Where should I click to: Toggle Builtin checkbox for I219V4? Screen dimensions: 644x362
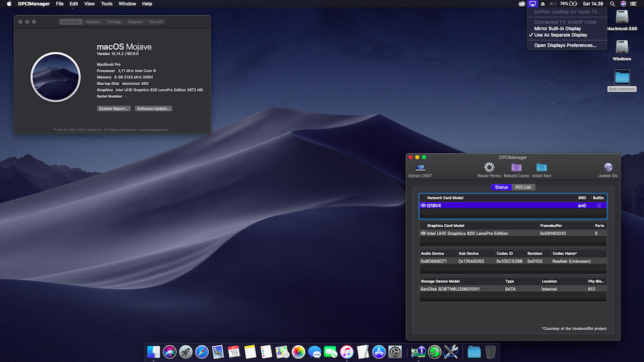click(599, 205)
